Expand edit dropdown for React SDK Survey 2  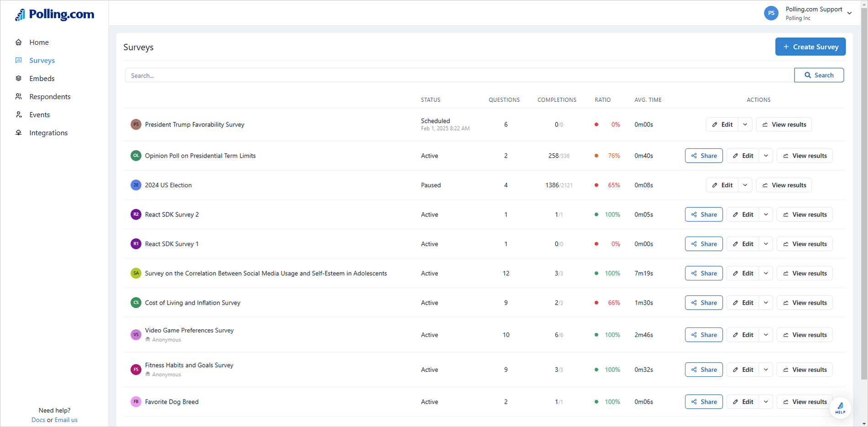(x=766, y=214)
